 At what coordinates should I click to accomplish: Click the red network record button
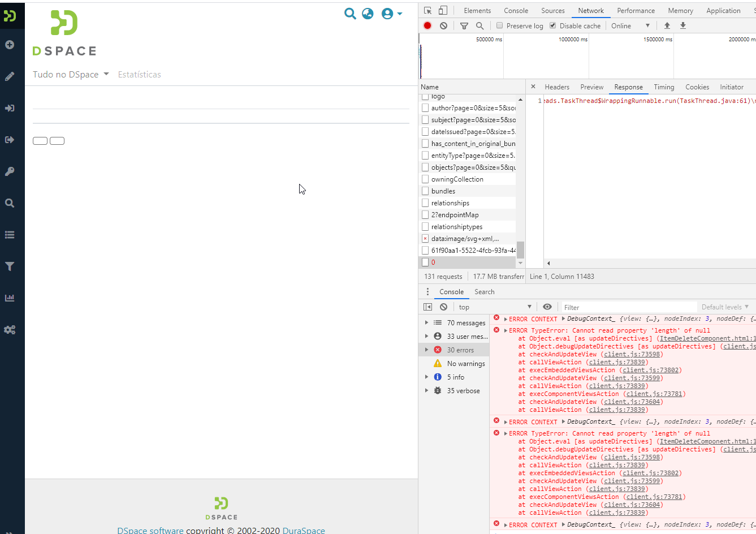[428, 25]
